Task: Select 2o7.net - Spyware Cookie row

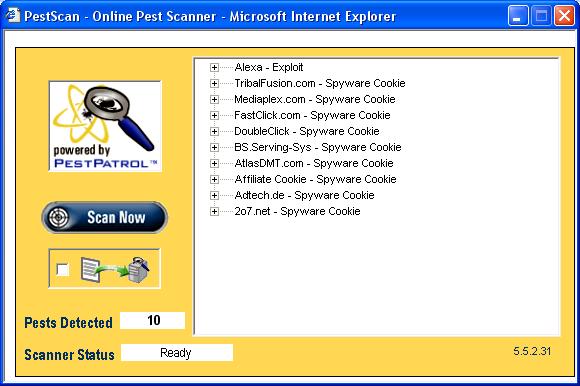Action: pyautogui.click(x=297, y=211)
